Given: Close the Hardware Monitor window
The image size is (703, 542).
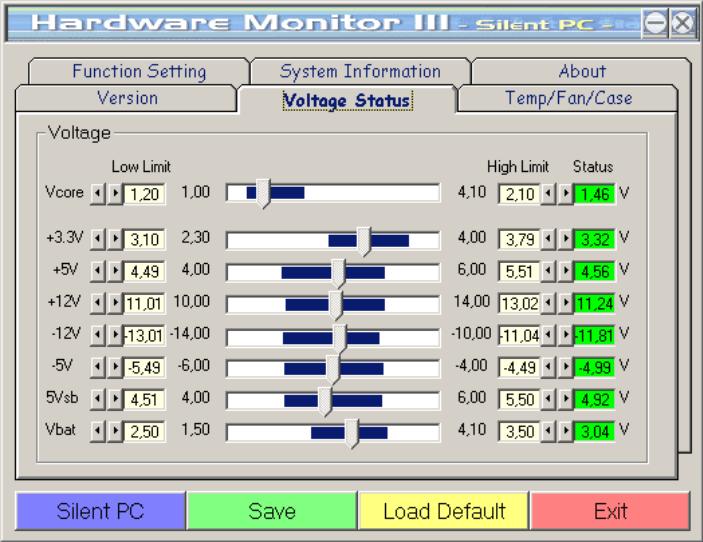Looking at the screenshot, I should tap(683, 23).
